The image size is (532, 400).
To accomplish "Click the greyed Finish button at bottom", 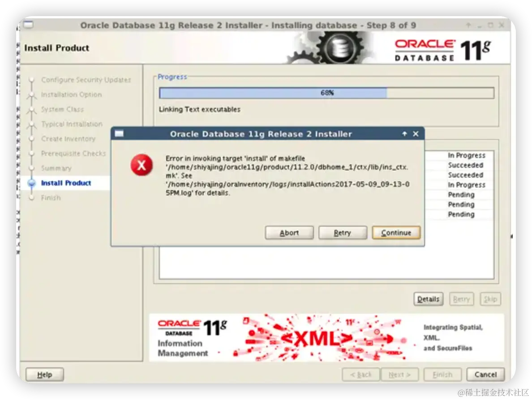I will point(442,374).
